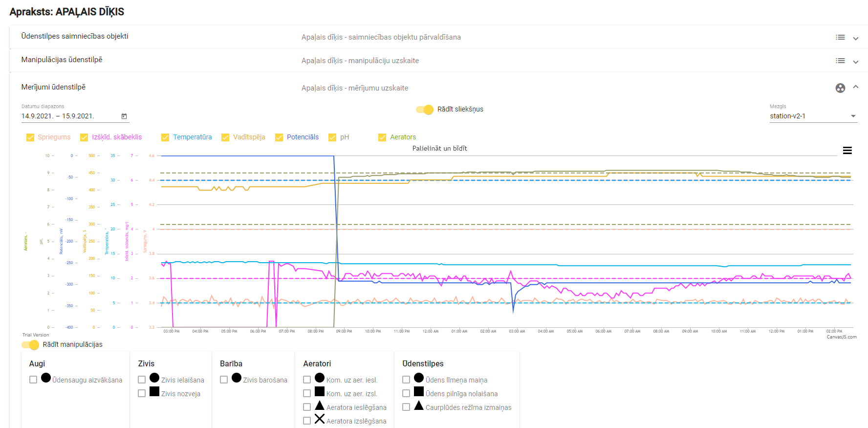
Task: Click the Izšķīd. skābeklis legend label
Action: 117,137
